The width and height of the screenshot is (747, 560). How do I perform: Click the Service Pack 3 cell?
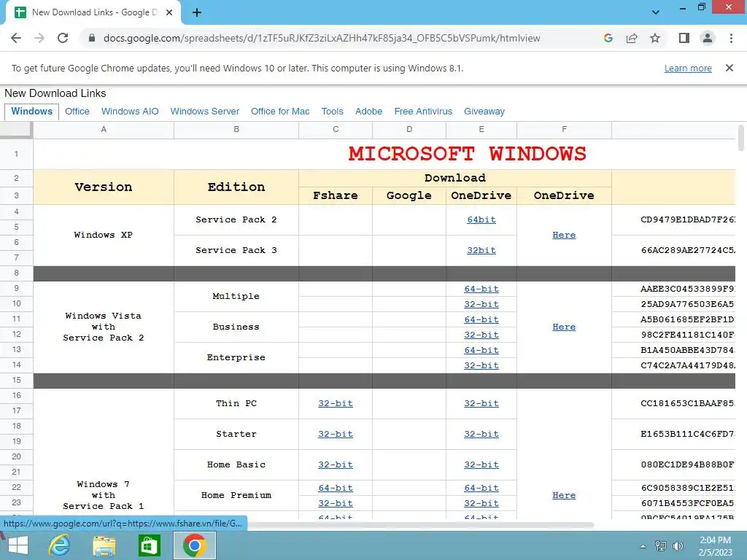click(x=236, y=250)
